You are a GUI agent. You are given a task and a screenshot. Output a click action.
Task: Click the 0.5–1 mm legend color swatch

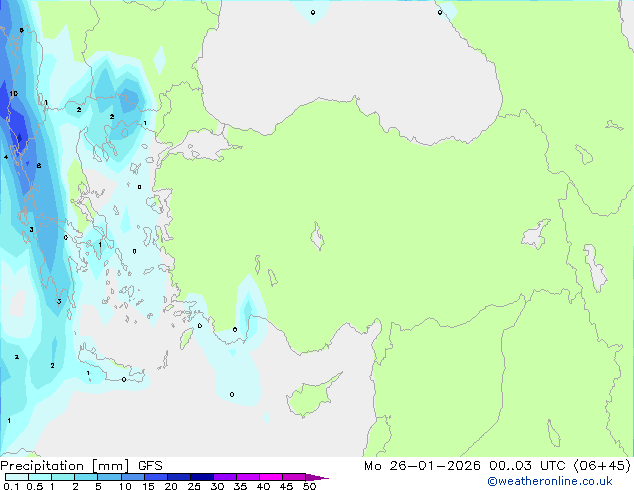(x=40, y=477)
